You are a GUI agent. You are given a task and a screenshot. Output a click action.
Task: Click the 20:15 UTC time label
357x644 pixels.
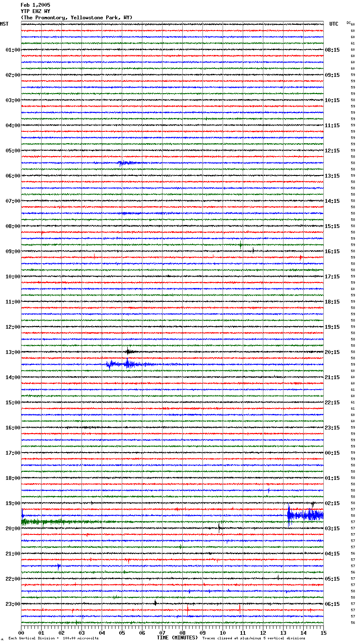pyautogui.click(x=332, y=352)
